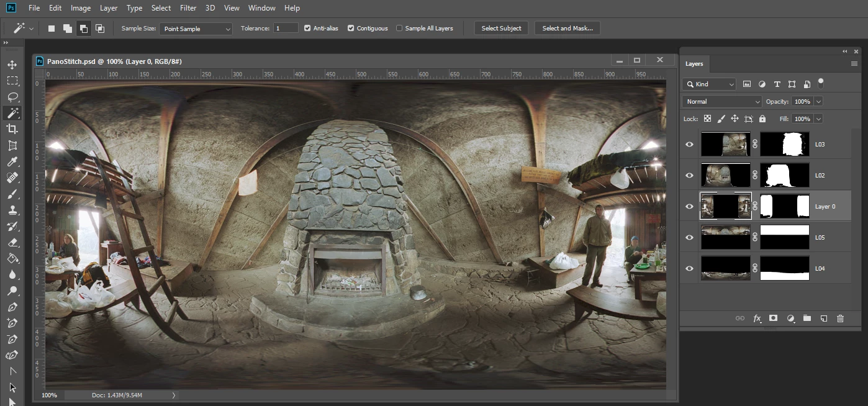Select the Crop tool

coord(12,129)
